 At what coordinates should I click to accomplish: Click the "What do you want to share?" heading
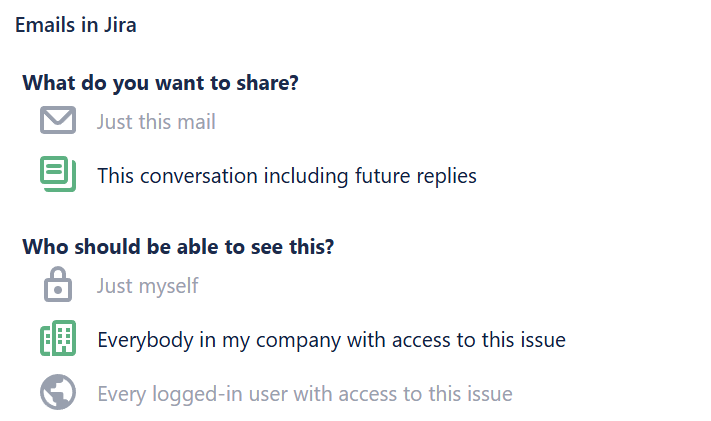(x=160, y=83)
